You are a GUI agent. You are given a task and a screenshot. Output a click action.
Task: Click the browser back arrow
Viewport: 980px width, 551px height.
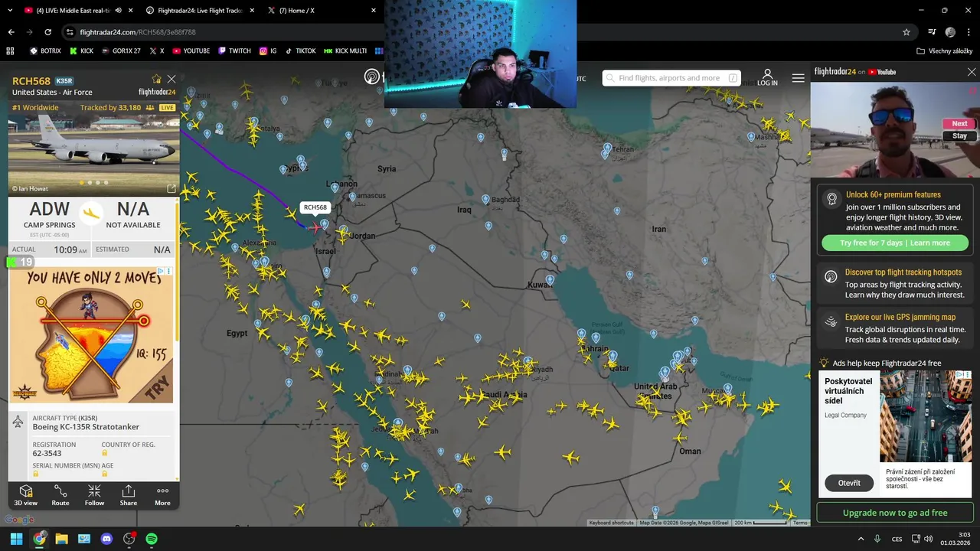coord(11,32)
